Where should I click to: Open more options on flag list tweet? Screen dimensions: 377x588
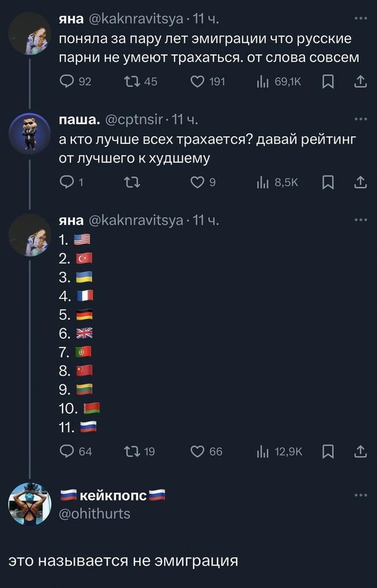pos(360,220)
